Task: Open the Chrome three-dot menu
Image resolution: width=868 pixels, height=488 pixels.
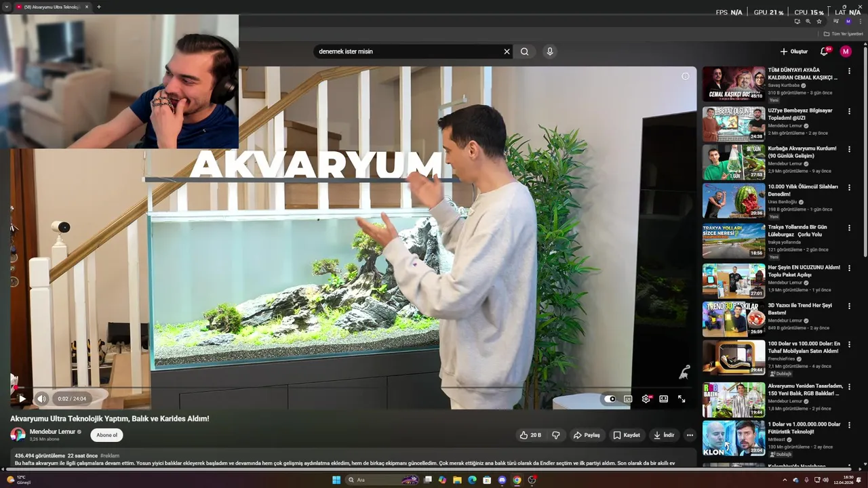Action: [x=860, y=22]
